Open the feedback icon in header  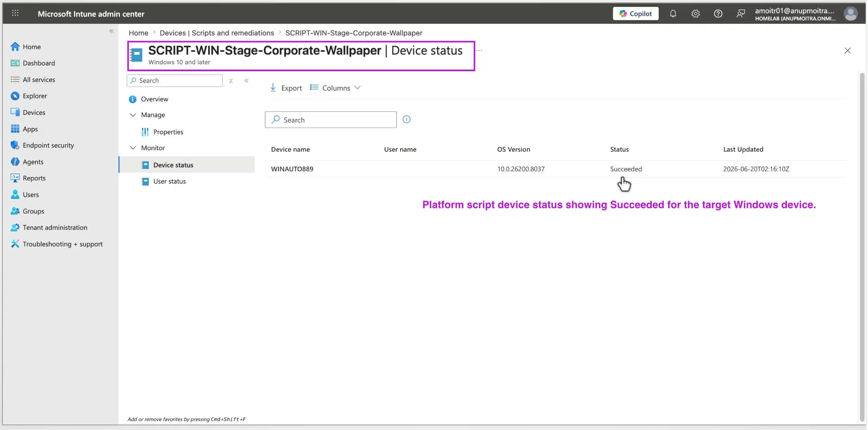click(740, 14)
